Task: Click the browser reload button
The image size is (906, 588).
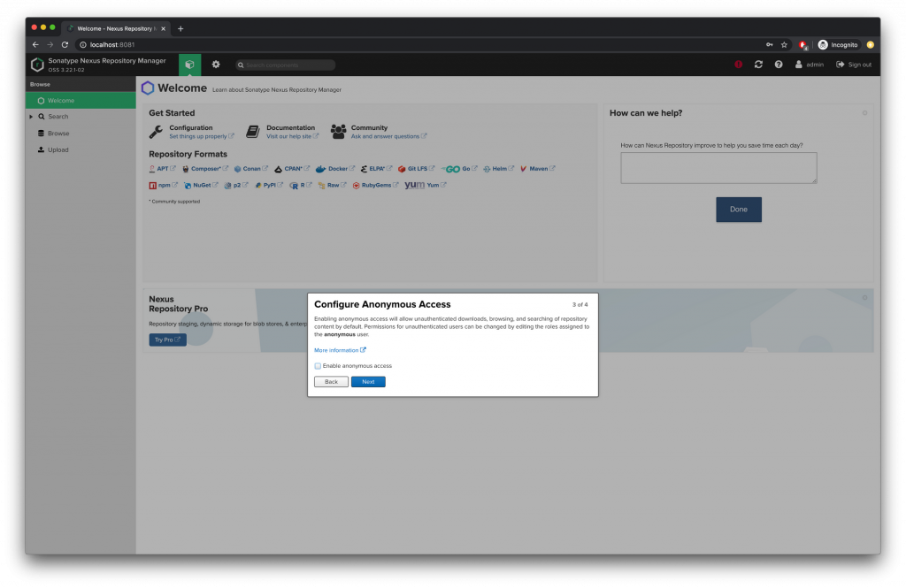Action: [x=65, y=44]
